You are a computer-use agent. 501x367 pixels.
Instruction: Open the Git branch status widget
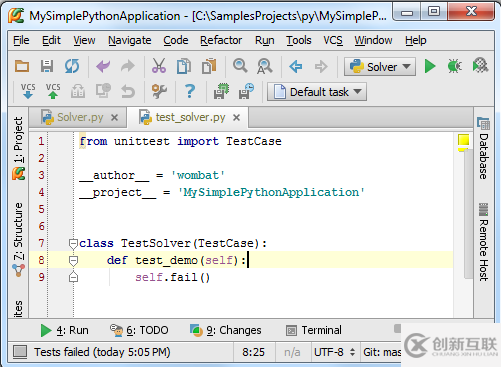coord(381,352)
